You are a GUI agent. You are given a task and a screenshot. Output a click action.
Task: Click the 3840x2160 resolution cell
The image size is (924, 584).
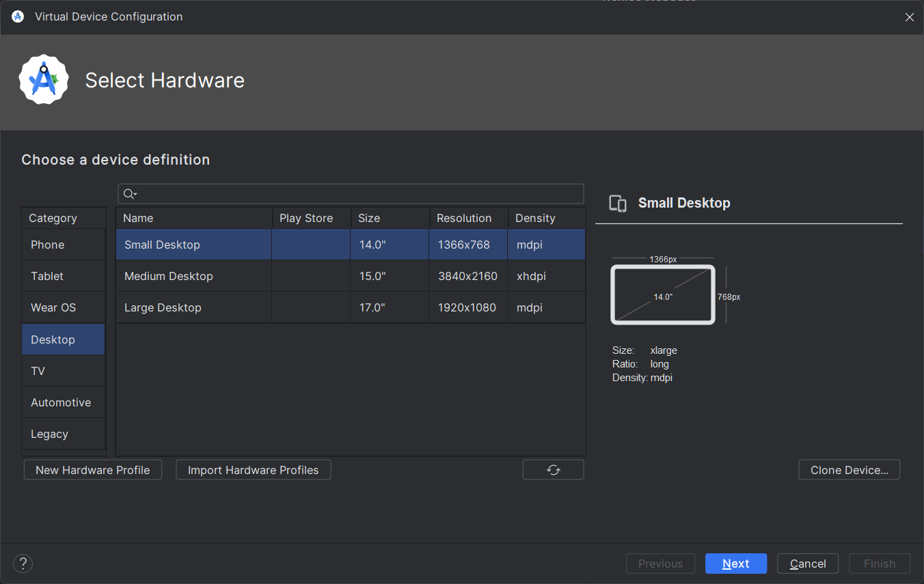coord(468,276)
